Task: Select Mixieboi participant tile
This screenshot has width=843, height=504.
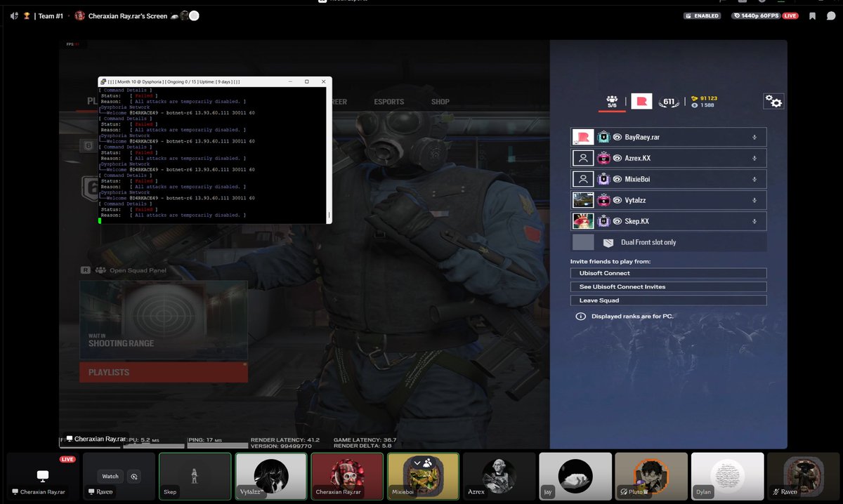Action: [x=422, y=476]
